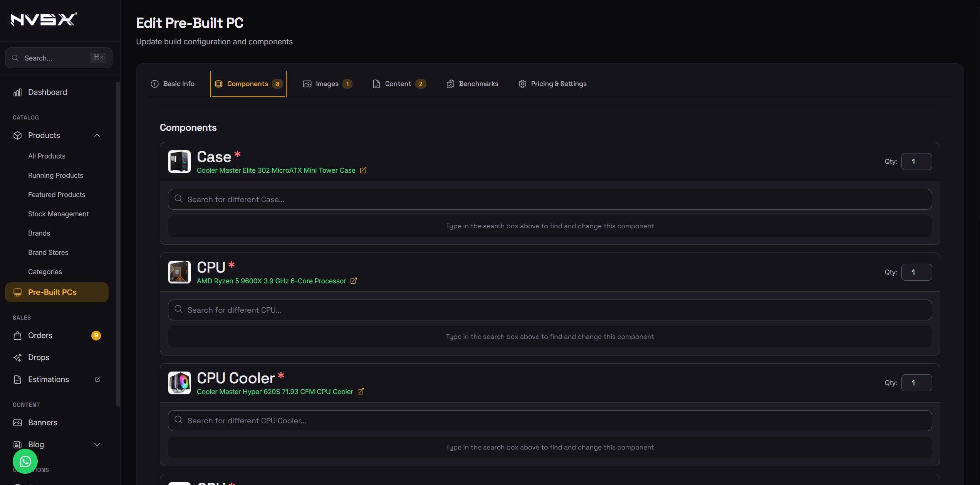Select the Products box icon in sidebar
The width and height of the screenshot is (980, 485).
tap(17, 135)
